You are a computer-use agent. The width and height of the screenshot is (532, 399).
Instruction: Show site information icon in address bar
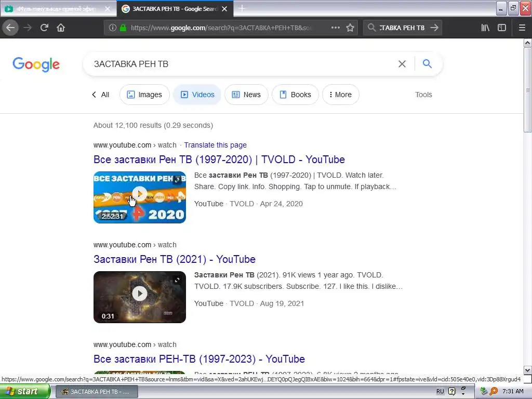click(113, 28)
